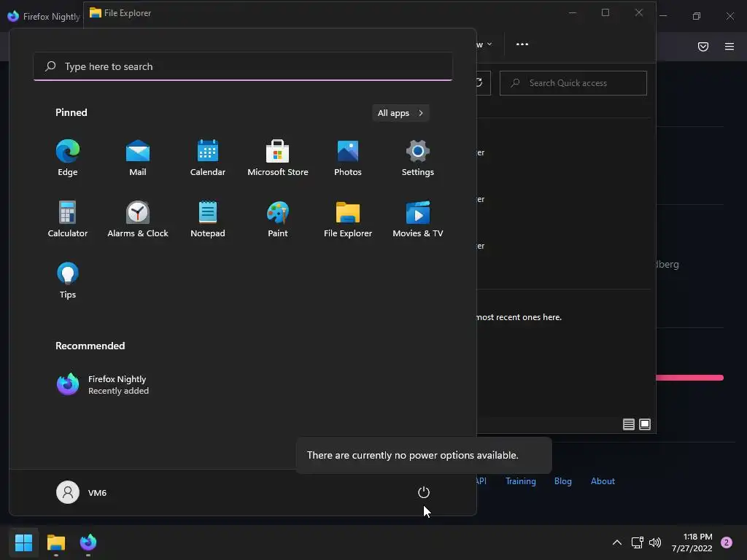This screenshot has height=560, width=747.
Task: Switch to Firefox Nightly on taskbar
Action: 88,542
